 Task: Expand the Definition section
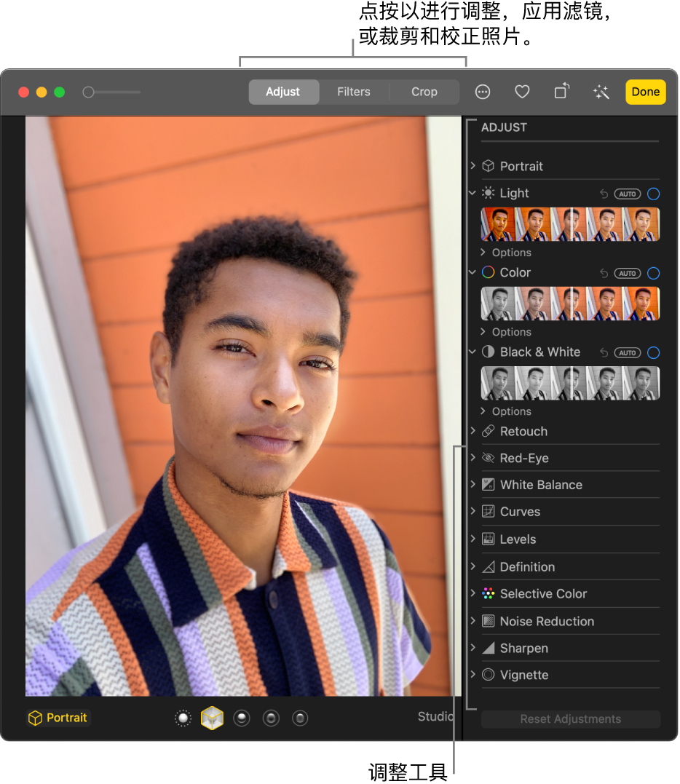coord(473,566)
